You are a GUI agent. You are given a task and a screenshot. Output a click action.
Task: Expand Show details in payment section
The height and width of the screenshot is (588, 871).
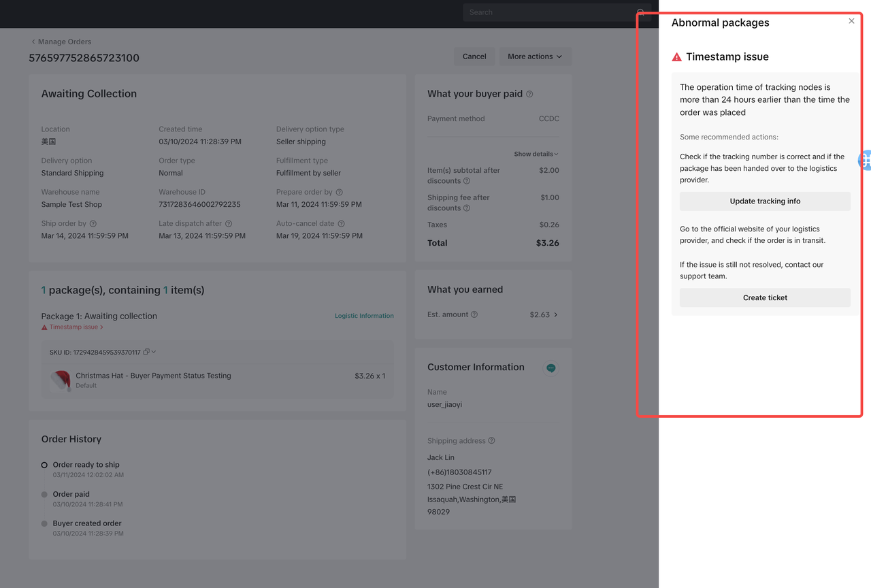[536, 154]
